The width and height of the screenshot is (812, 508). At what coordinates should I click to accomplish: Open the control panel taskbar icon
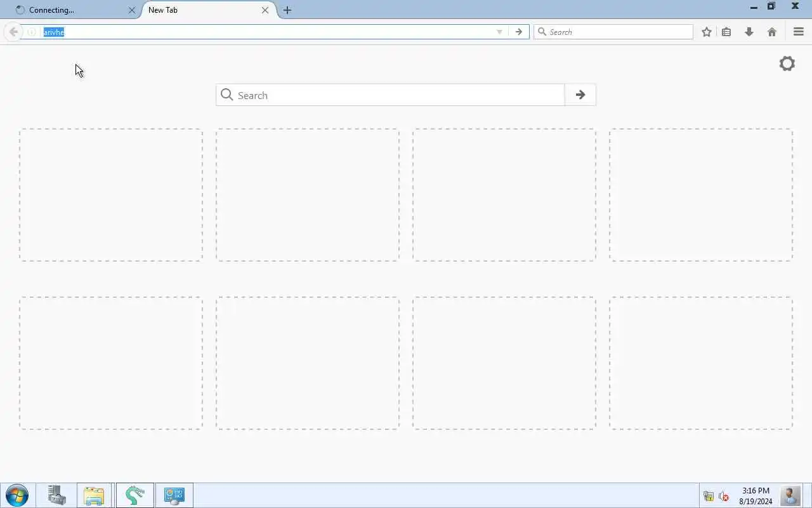coord(174,495)
